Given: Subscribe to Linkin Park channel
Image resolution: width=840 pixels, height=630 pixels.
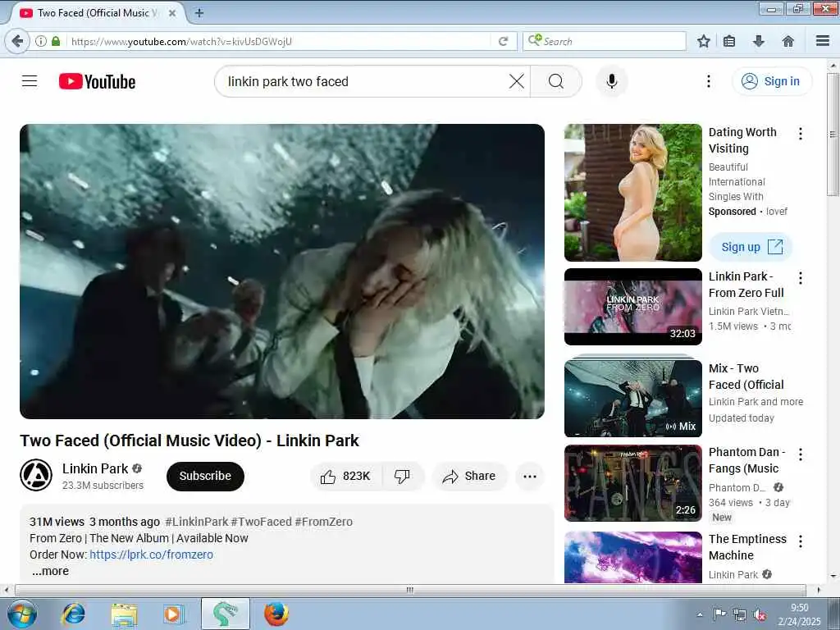Looking at the screenshot, I should coord(205,477).
